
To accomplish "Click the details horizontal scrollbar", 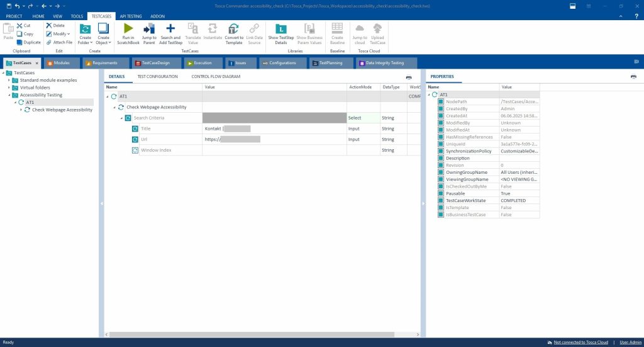I will 252,334.
